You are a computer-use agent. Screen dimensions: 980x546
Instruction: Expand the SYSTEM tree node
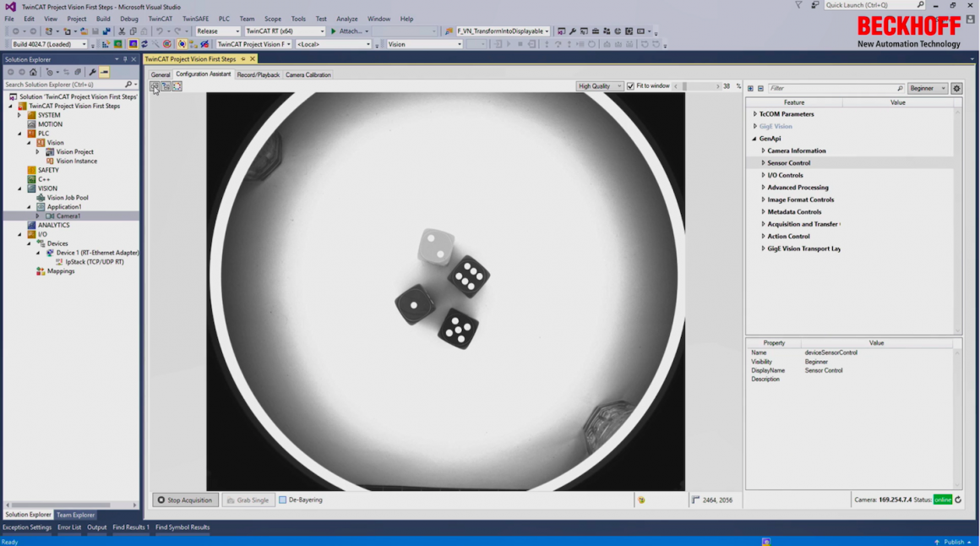19,115
